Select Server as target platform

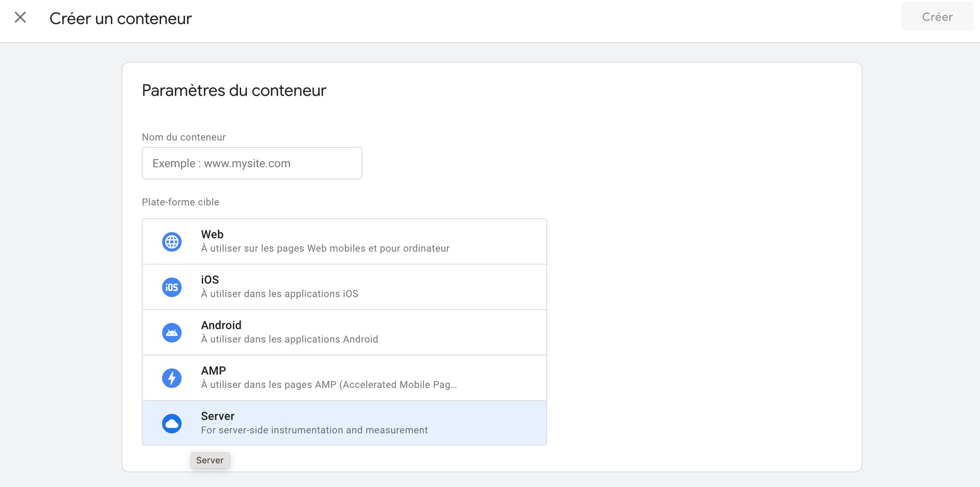344,423
